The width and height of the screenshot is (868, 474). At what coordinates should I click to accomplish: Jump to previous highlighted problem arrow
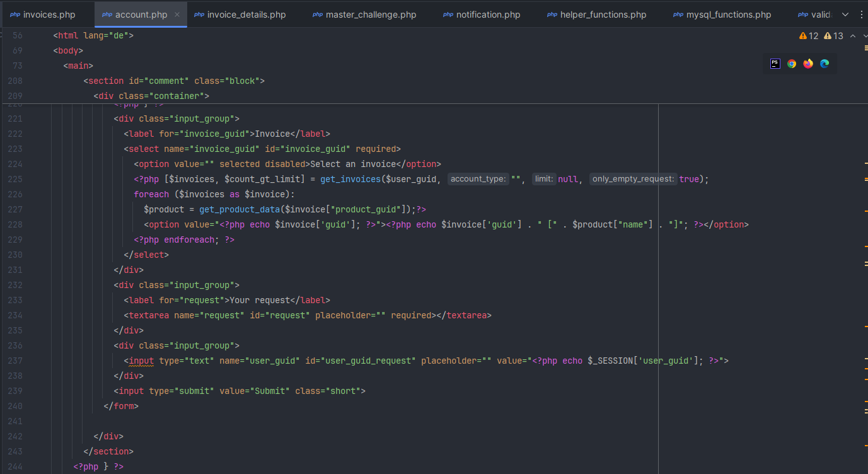coord(853,36)
